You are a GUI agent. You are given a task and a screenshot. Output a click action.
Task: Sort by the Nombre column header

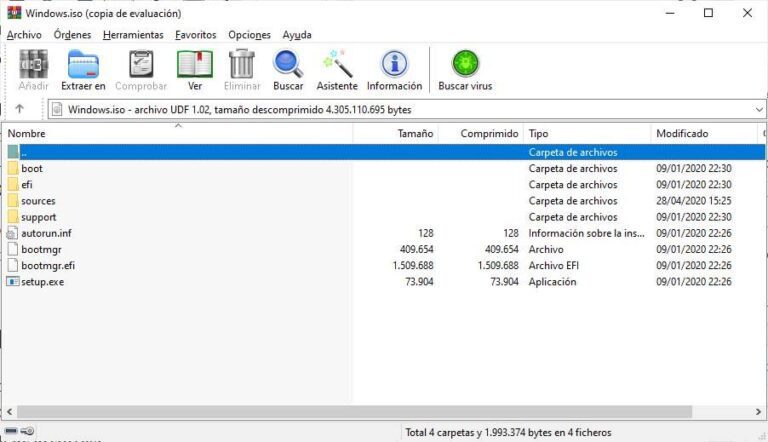[178, 133]
